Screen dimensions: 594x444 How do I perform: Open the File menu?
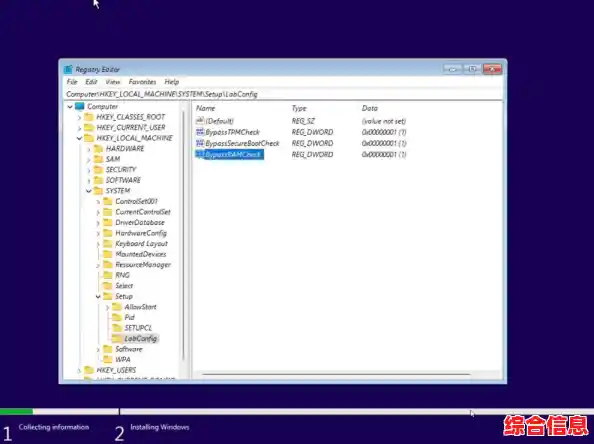(72, 82)
